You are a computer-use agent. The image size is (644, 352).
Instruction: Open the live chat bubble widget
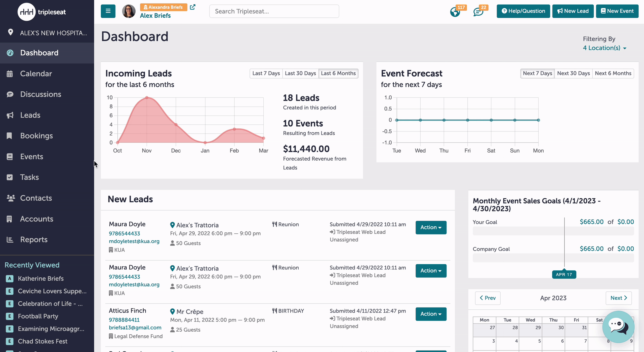(618, 327)
